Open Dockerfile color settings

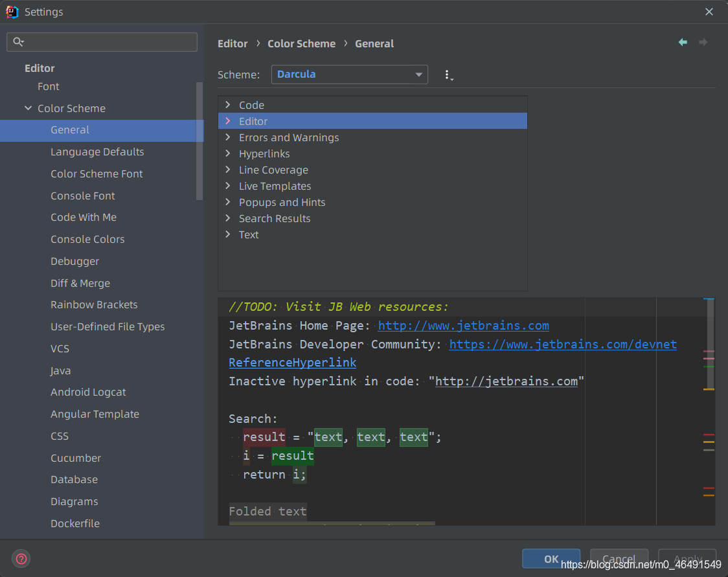pyautogui.click(x=75, y=523)
